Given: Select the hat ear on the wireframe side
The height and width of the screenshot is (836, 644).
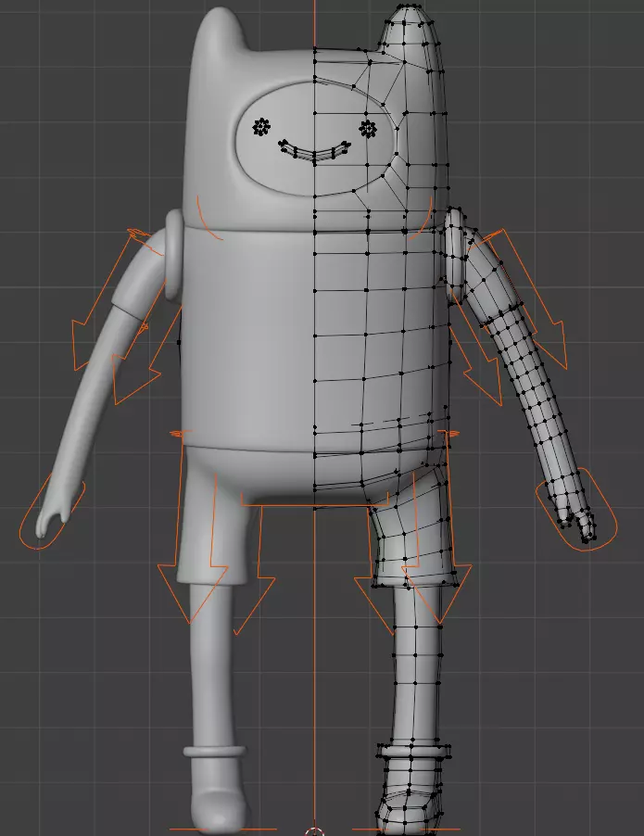Looking at the screenshot, I should pyautogui.click(x=407, y=28).
